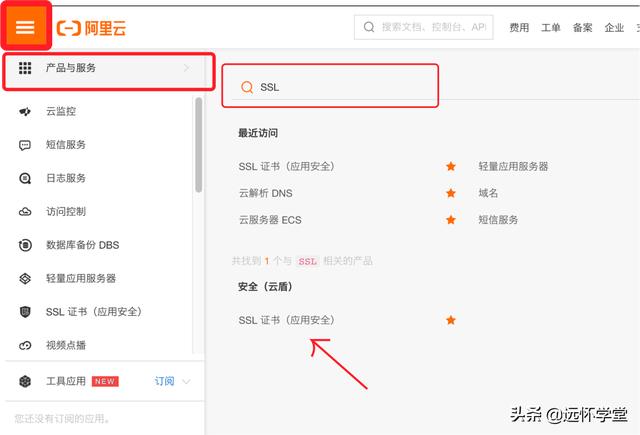Viewport: 640px width, 435px height.
Task: Click the 视频点播 icon
Action: click(x=25, y=346)
